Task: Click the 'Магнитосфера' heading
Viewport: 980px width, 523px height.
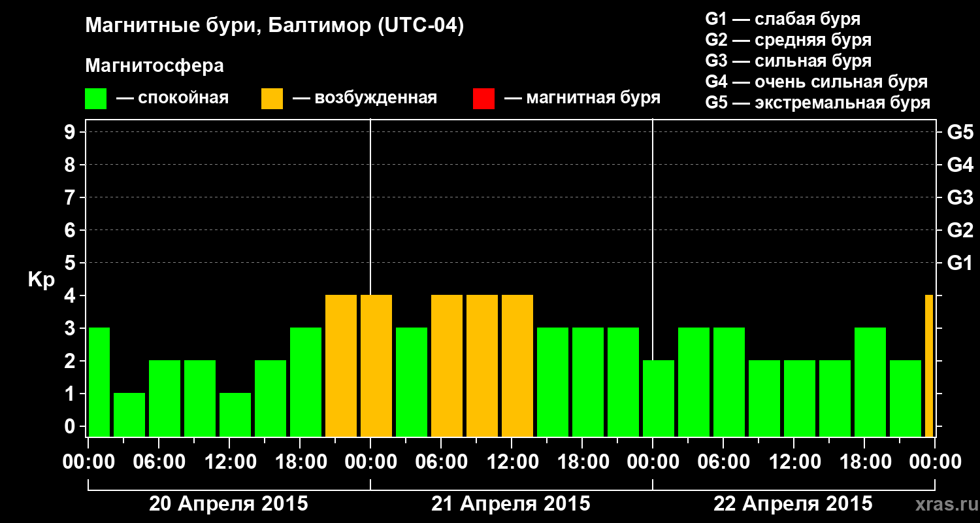Action: click(154, 66)
